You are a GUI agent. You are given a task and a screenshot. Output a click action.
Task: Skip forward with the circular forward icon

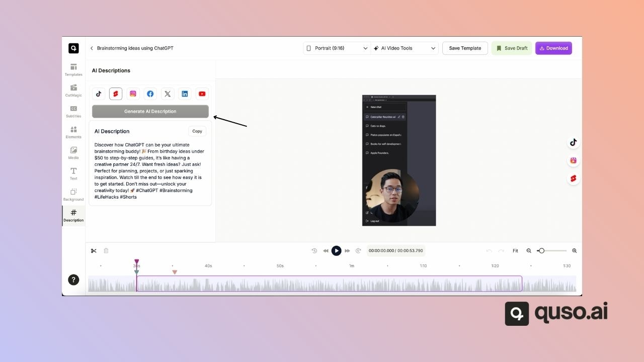point(358,250)
